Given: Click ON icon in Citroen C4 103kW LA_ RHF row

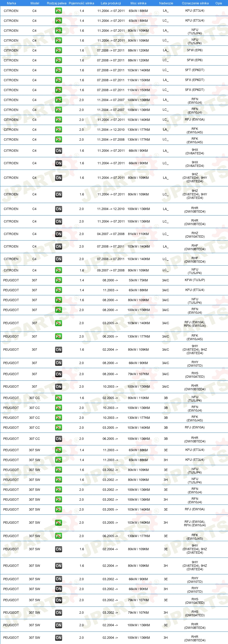Looking at the screenshot, I should 58,247.
